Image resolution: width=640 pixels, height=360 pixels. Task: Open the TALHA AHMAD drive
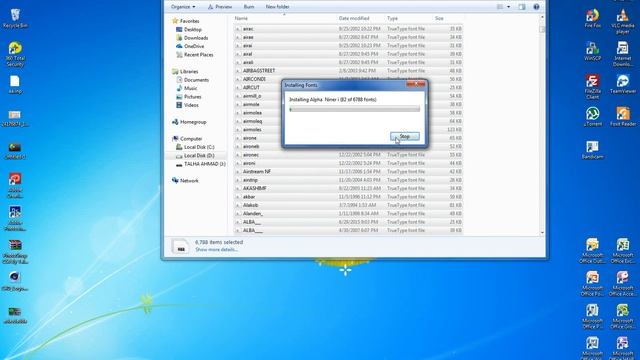pos(204,164)
